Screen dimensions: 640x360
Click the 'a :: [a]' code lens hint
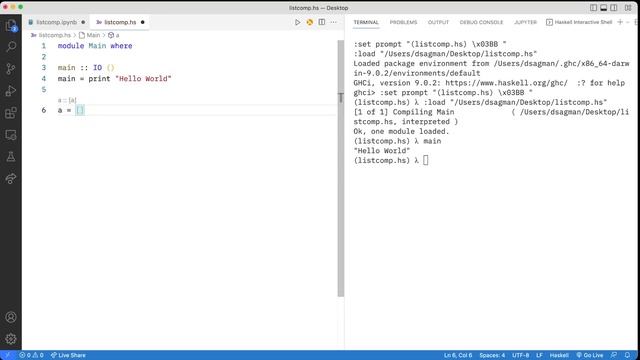click(67, 100)
